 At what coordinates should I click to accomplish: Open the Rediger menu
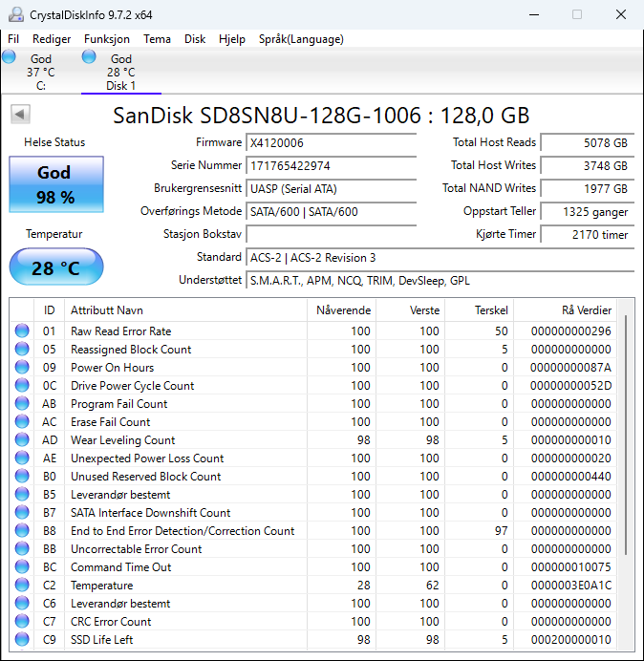[52, 39]
